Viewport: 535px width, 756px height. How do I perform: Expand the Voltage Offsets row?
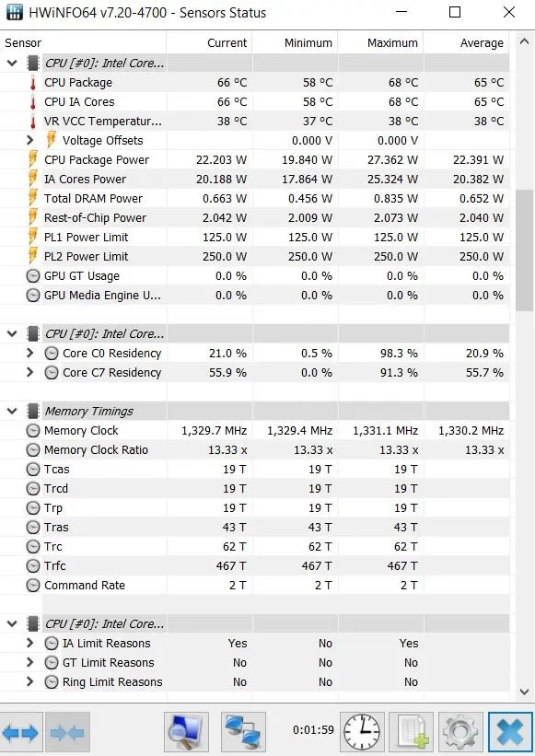click(29, 140)
